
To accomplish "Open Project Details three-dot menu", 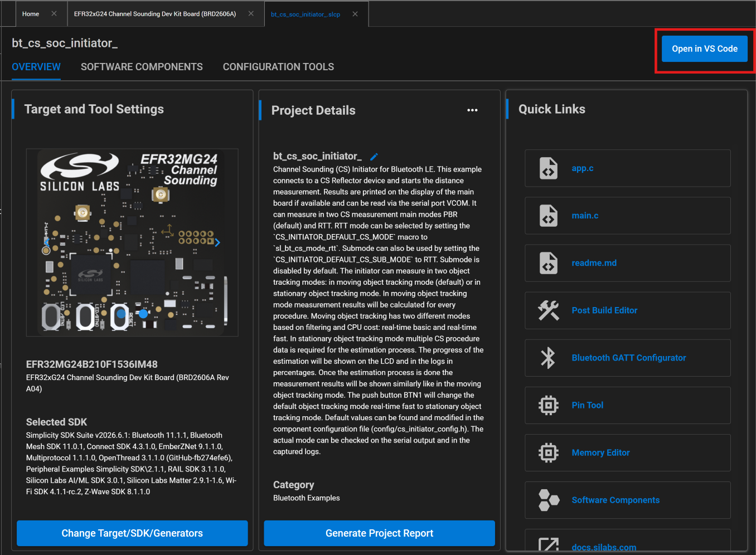I will click(472, 110).
